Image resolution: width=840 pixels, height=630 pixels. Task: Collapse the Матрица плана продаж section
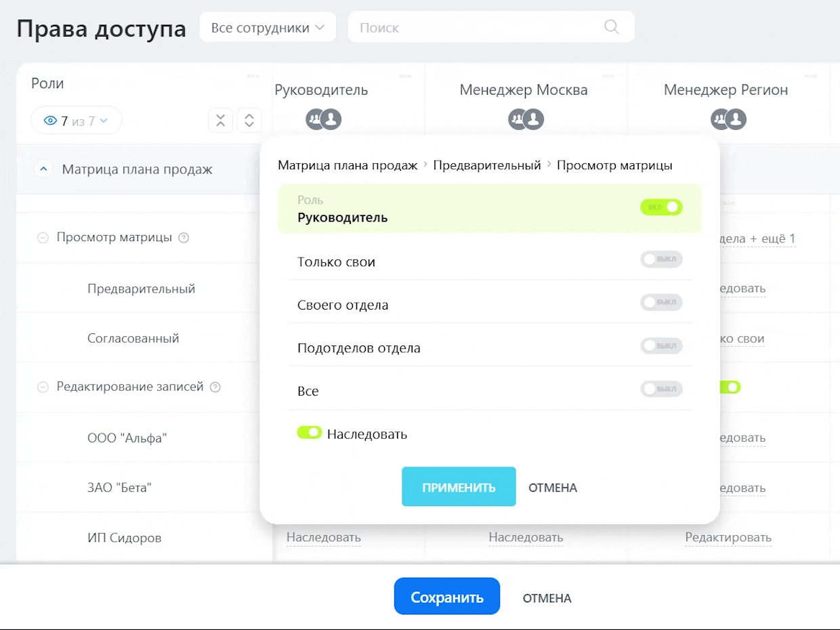(x=43, y=169)
